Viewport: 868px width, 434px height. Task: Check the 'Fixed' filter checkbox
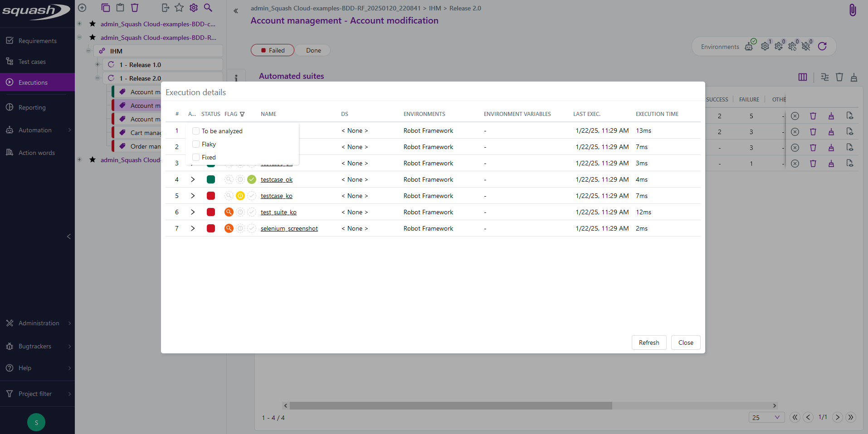click(x=196, y=157)
